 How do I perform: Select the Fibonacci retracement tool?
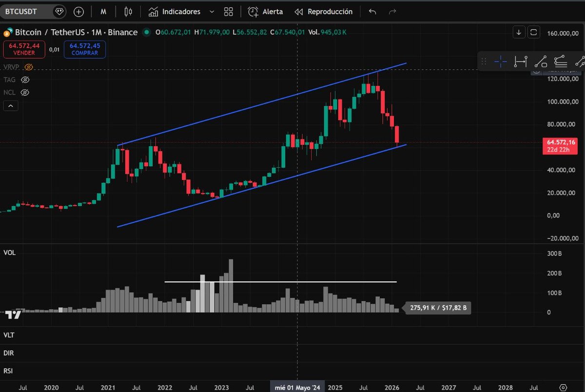[561, 61]
